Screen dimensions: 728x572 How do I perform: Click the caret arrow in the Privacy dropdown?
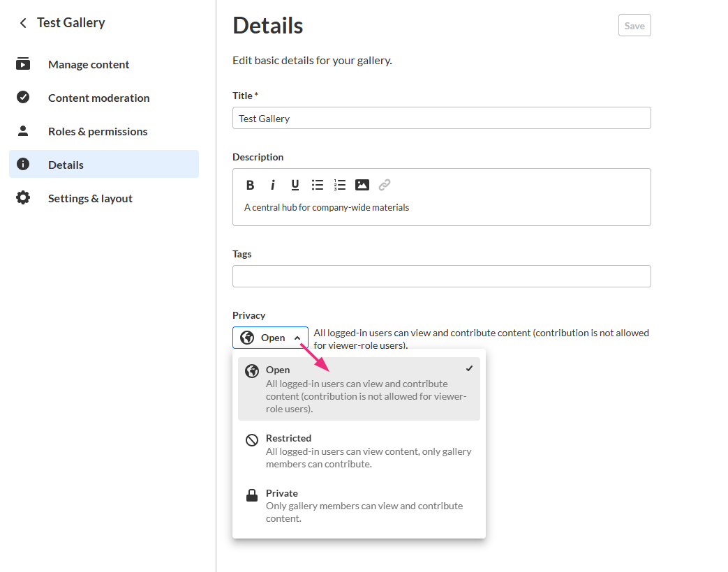(x=297, y=338)
